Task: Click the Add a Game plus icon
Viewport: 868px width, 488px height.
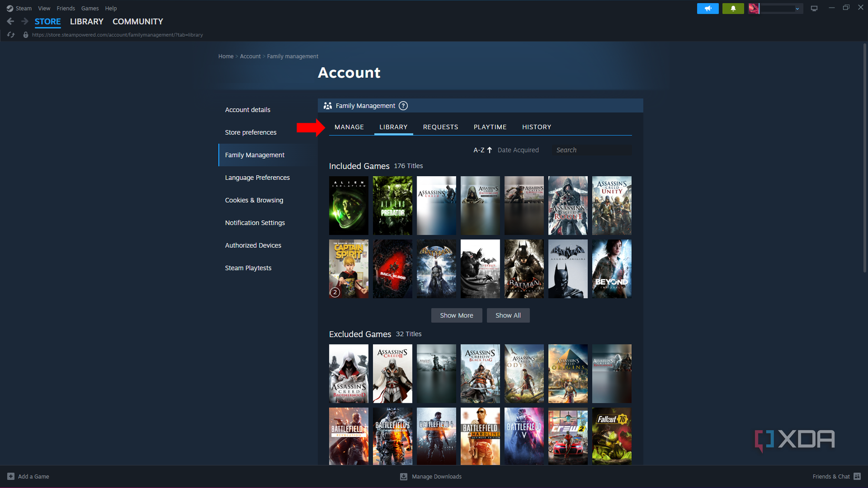Action: (11, 476)
